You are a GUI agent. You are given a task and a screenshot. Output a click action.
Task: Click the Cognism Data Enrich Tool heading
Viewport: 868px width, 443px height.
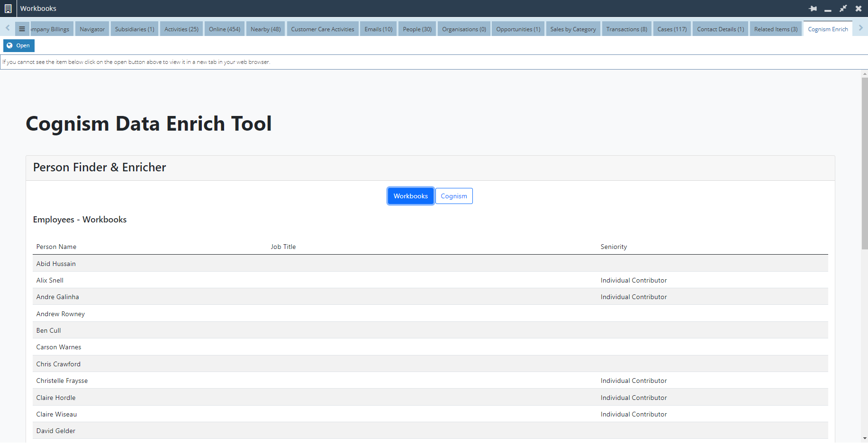click(x=148, y=124)
